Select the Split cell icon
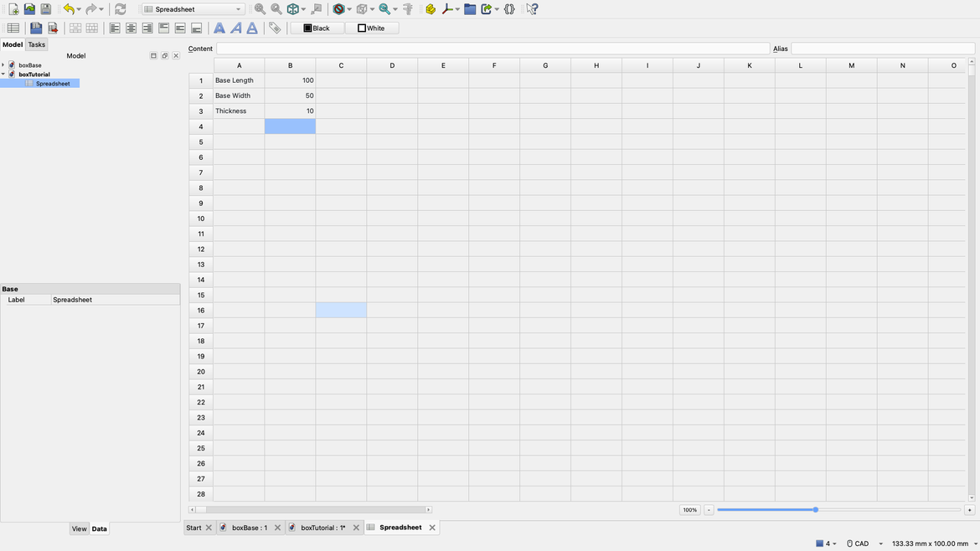Screen dimensions: 980x551 [x=91, y=27]
